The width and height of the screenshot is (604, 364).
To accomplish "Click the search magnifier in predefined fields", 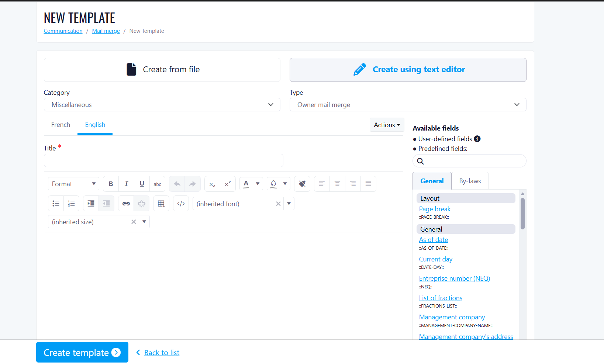I will pyautogui.click(x=420, y=161).
